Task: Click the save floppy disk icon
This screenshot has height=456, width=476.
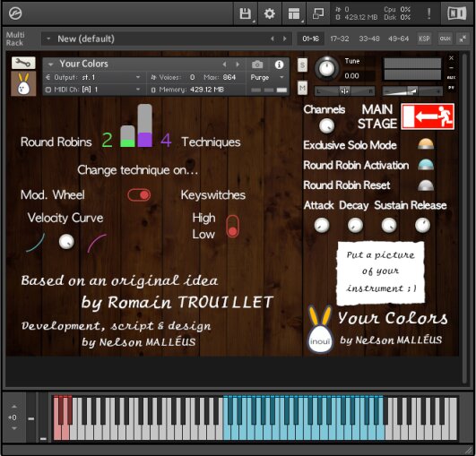Action: (246, 13)
